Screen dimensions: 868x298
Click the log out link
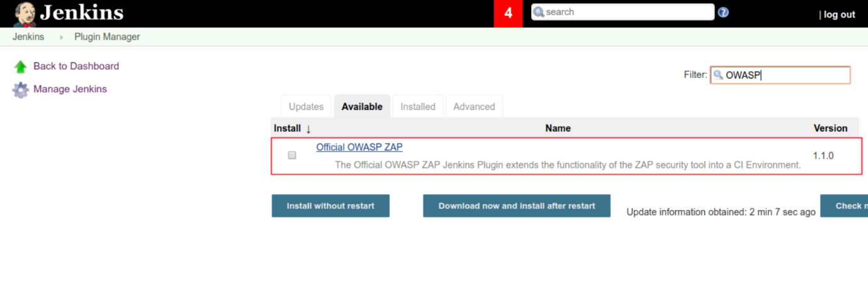pos(840,14)
